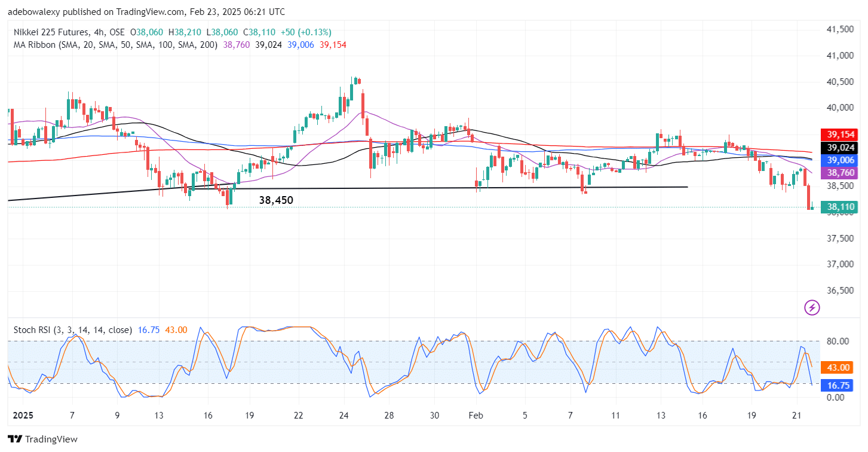
Task: Click the TradingView logo at bottom left
Action: click(x=42, y=439)
